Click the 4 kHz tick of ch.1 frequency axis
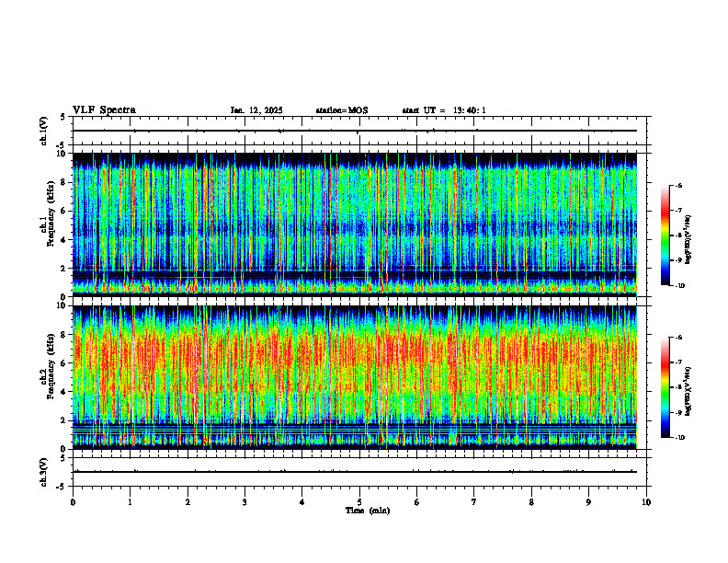Image resolution: width=728 pixels, height=563 pixels. point(64,240)
